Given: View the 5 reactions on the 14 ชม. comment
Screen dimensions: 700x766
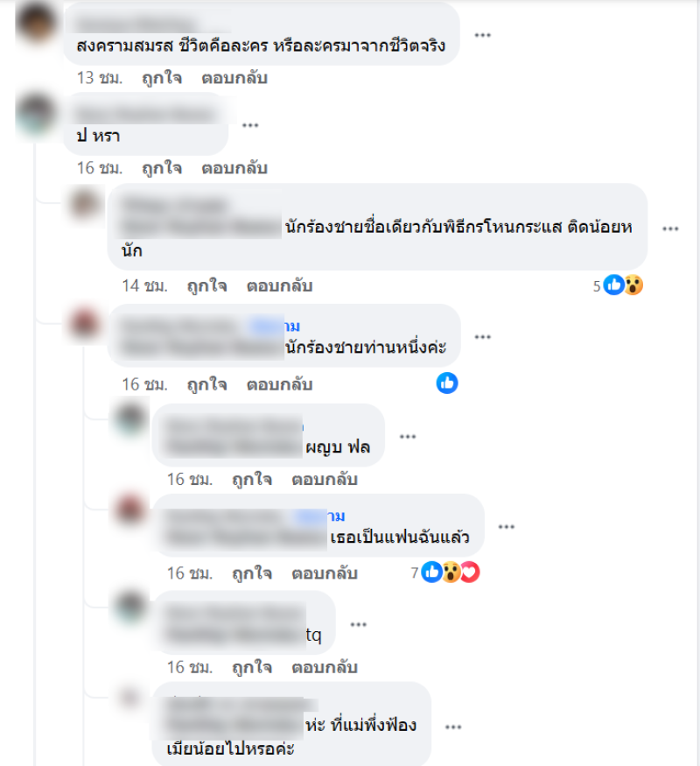Looking at the screenshot, I should click(x=618, y=285).
